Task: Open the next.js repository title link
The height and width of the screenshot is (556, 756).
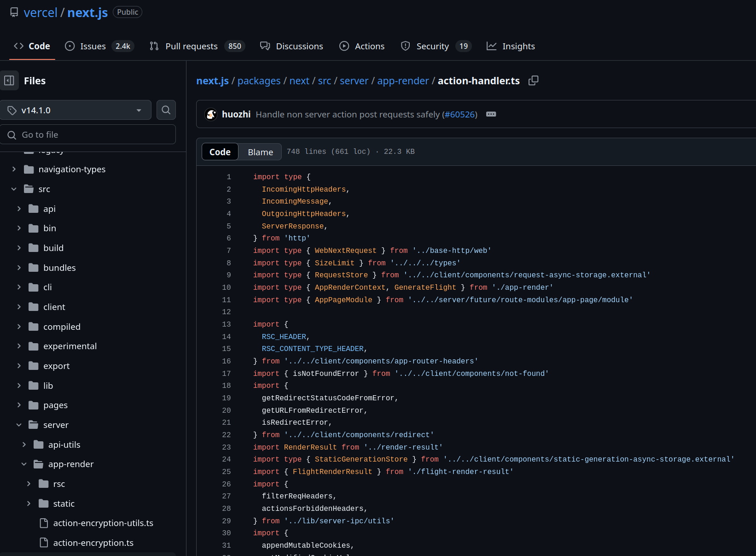Action: (87, 12)
